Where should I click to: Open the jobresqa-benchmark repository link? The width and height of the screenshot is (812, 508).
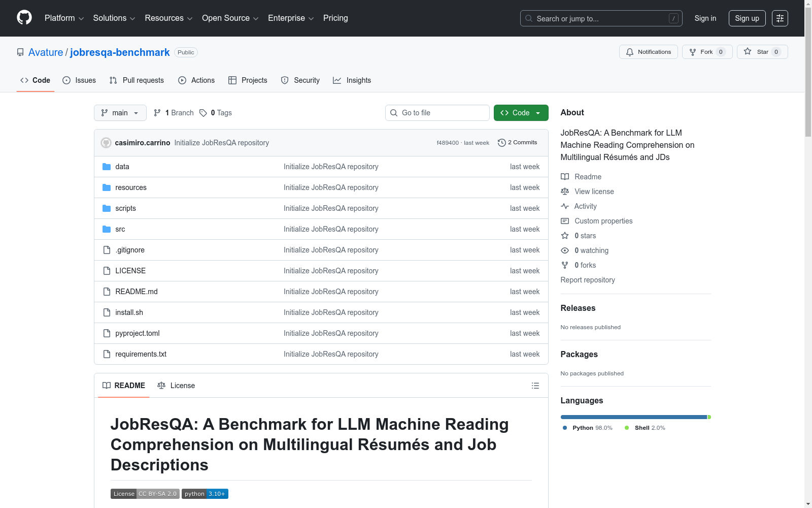[x=120, y=52]
